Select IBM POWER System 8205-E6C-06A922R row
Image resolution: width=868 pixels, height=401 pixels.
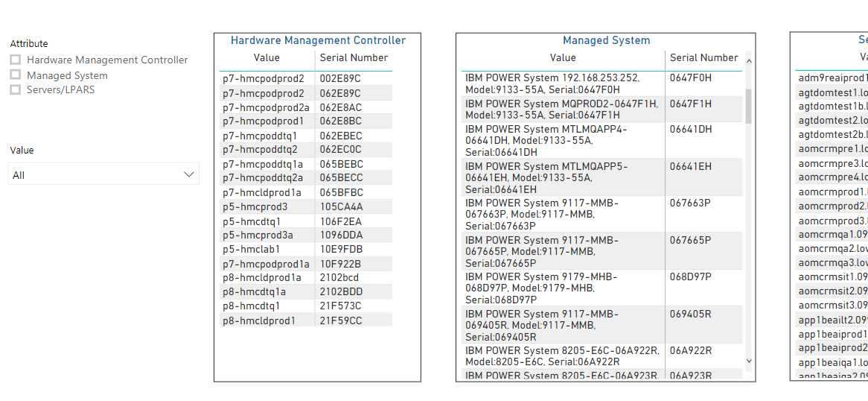point(602,356)
